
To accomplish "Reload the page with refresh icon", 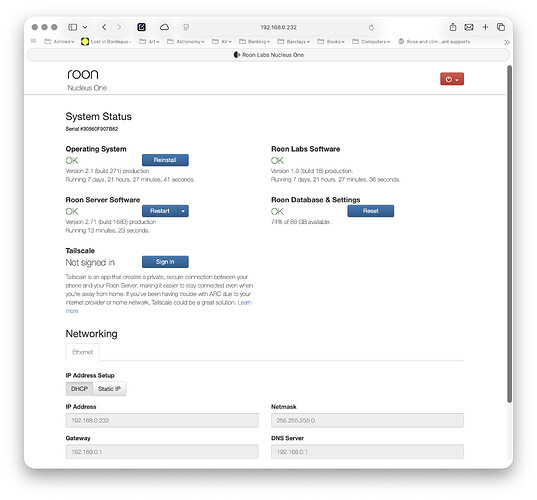I will (x=371, y=27).
